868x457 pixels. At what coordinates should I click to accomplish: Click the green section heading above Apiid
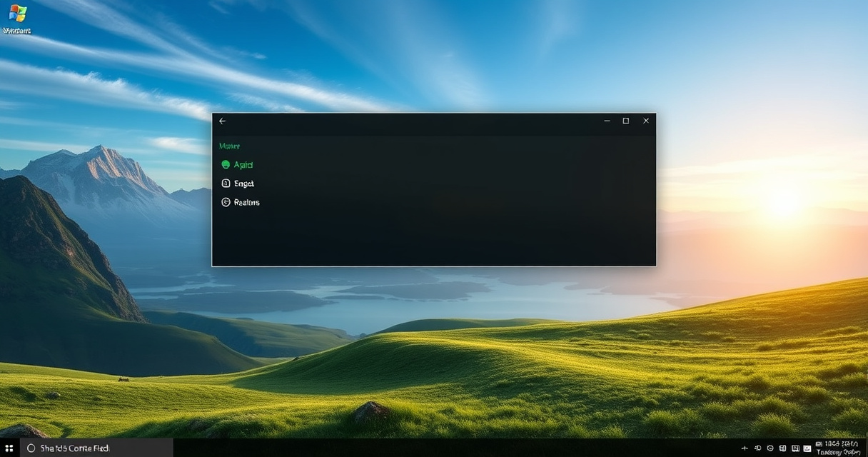point(229,146)
